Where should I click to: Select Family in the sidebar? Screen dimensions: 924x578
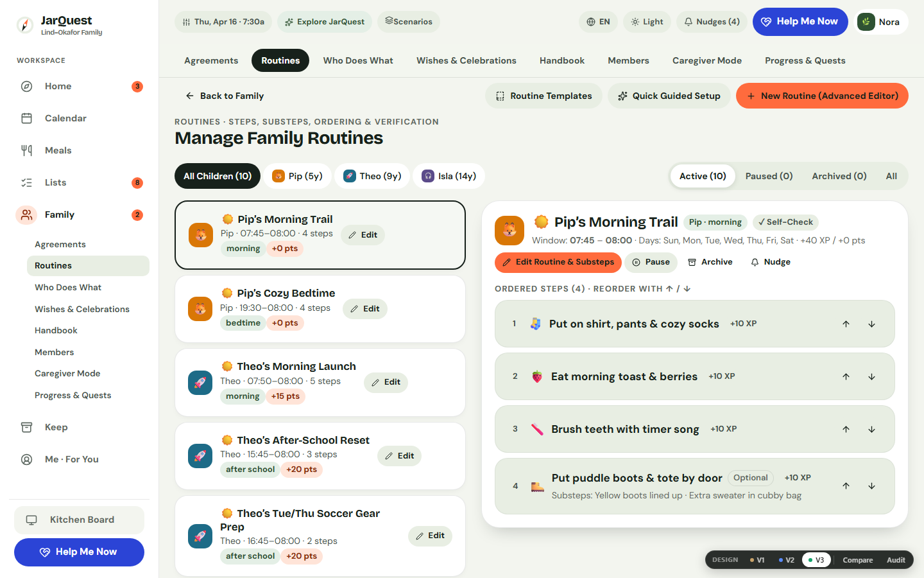point(82,215)
